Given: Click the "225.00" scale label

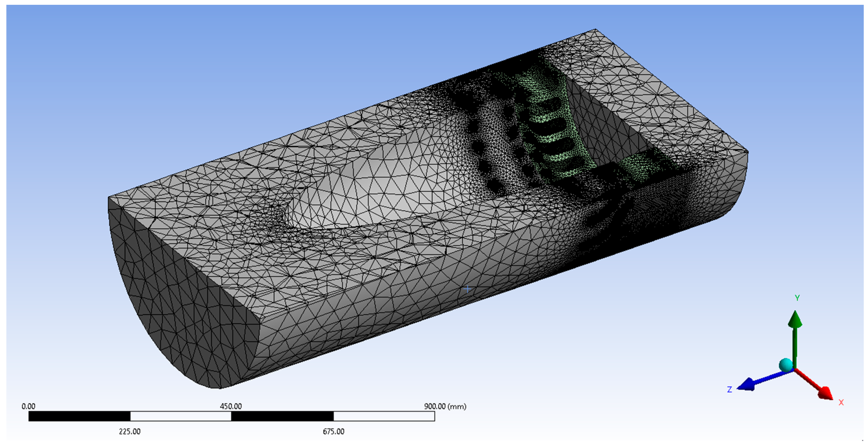Looking at the screenshot, I should (x=130, y=432).
